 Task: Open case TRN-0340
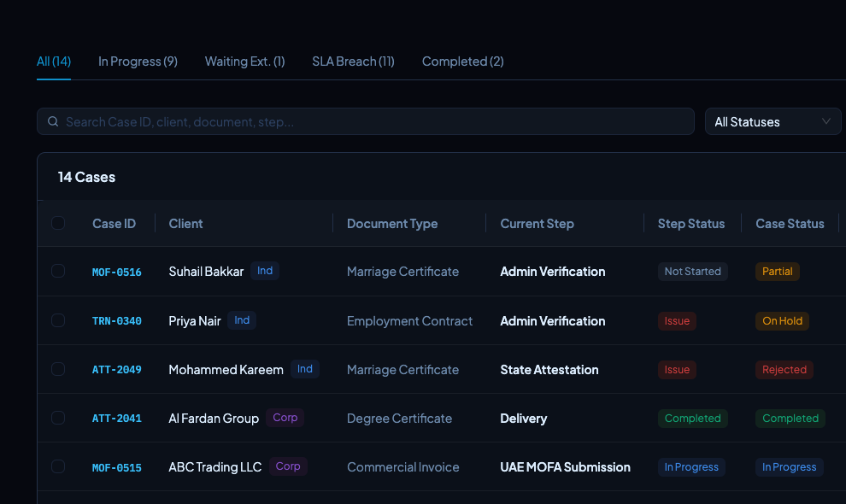click(116, 321)
